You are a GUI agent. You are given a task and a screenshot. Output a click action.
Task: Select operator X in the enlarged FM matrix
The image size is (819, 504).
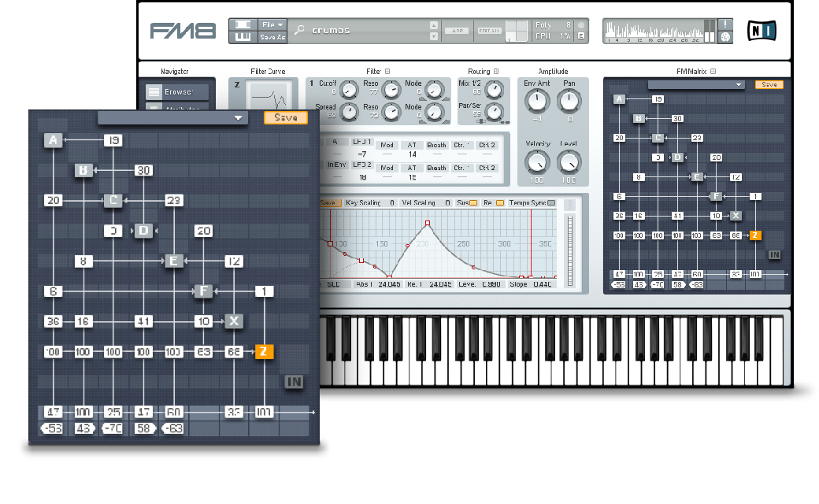pyautogui.click(x=234, y=321)
